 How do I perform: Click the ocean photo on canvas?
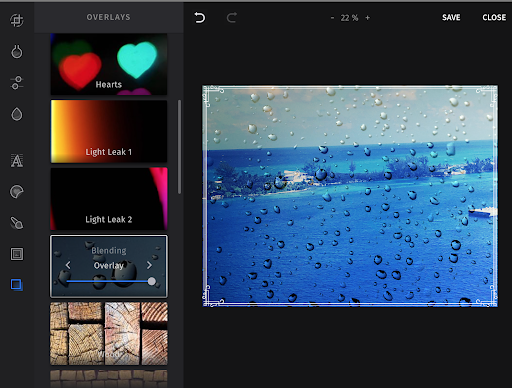(x=350, y=196)
